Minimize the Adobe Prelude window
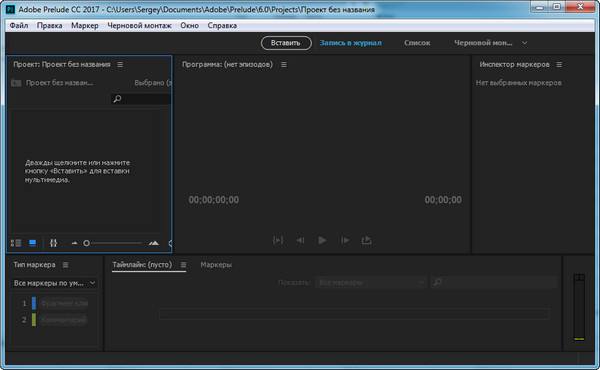The width and height of the screenshot is (600, 370). (x=540, y=7)
